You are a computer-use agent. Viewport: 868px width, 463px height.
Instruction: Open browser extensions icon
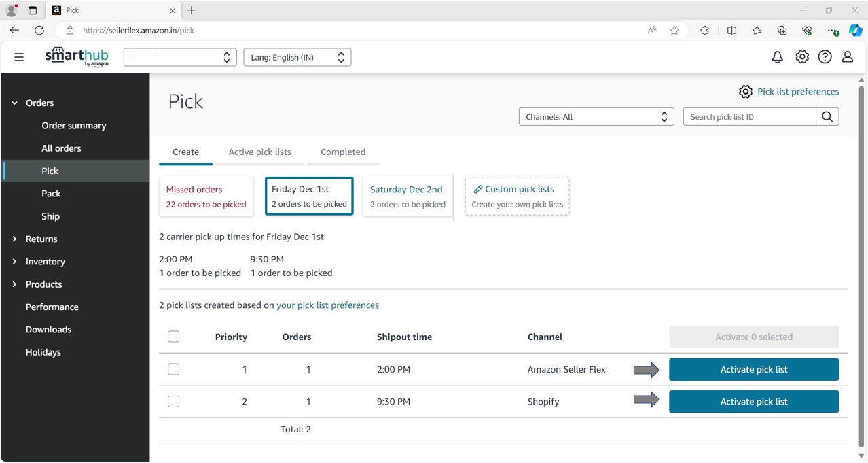(x=705, y=30)
